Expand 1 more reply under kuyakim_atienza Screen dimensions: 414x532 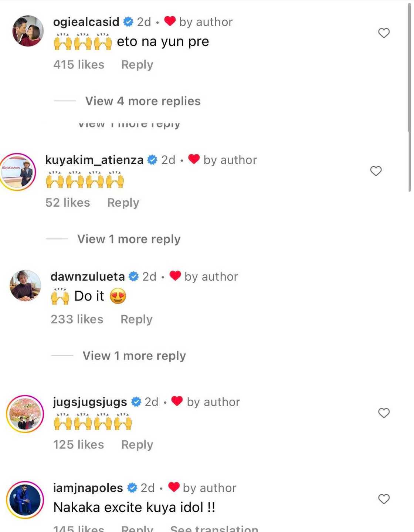129,239
